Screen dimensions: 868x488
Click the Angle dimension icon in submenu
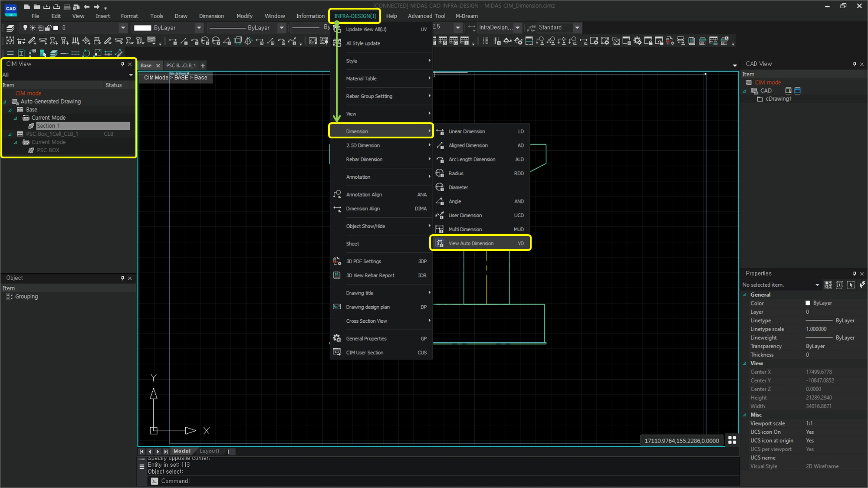click(x=440, y=201)
